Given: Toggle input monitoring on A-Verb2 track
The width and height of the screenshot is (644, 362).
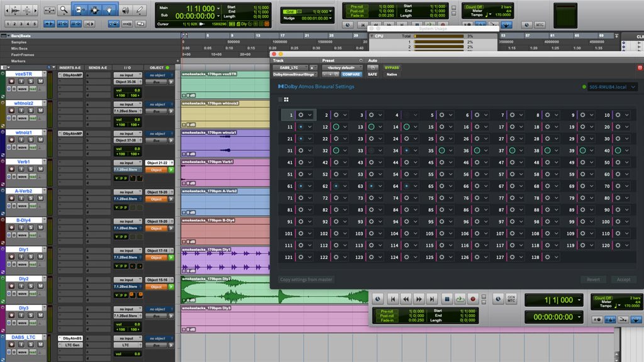Looking at the screenshot, I should pos(21,198).
